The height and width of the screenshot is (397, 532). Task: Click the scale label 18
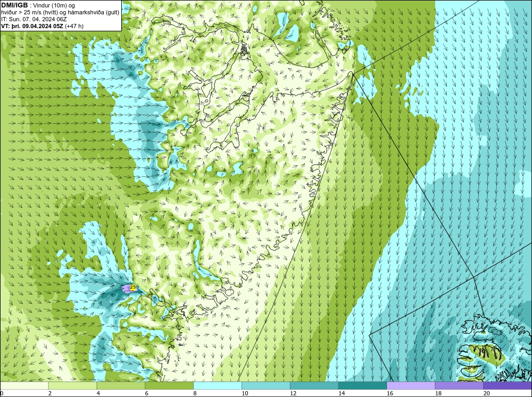click(x=438, y=393)
